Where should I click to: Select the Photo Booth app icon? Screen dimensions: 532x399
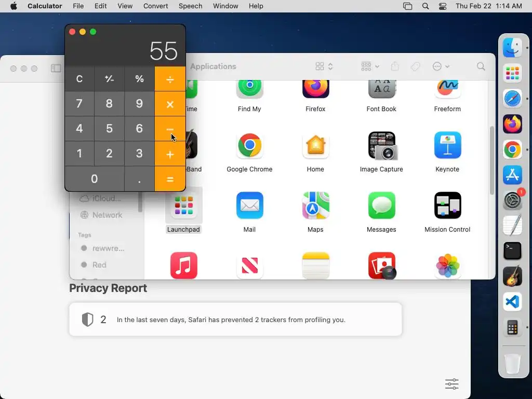point(382,265)
